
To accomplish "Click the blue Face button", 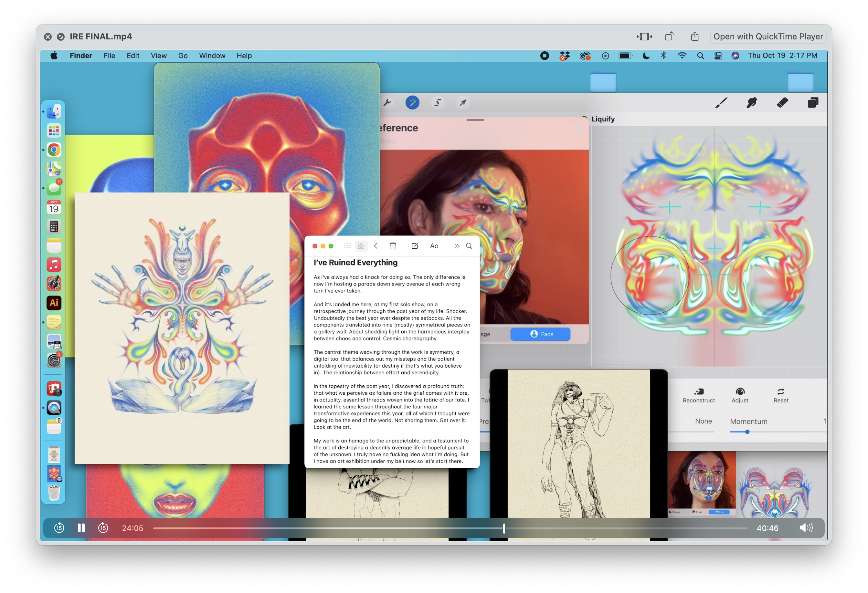I will pyautogui.click(x=540, y=334).
